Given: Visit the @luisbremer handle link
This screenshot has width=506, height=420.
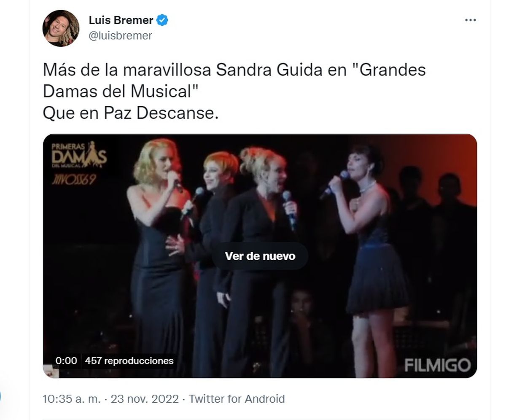Looking at the screenshot, I should (120, 35).
